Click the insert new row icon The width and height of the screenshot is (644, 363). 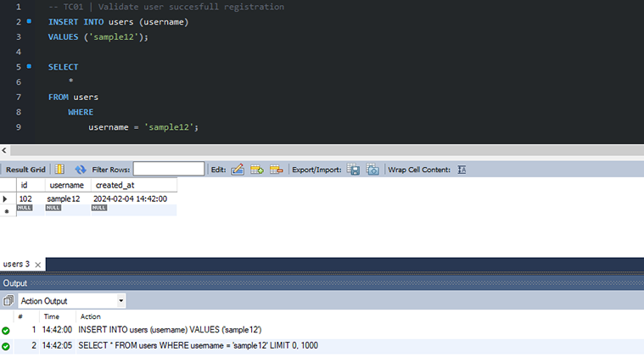256,170
